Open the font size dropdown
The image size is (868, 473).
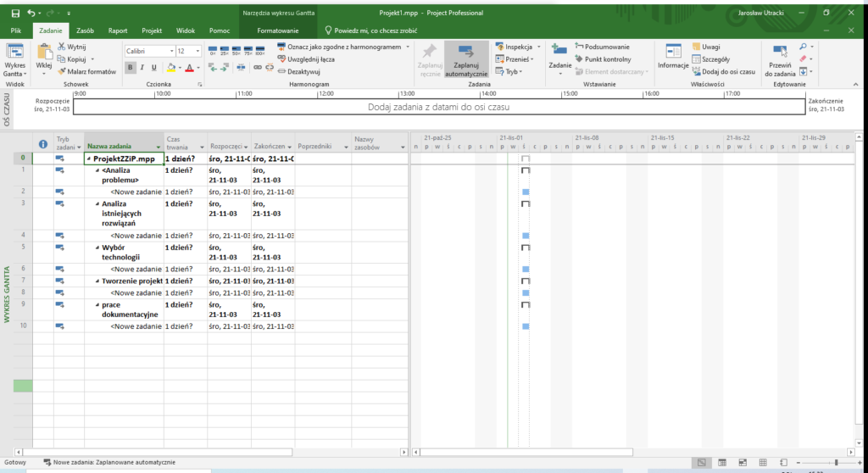198,51
